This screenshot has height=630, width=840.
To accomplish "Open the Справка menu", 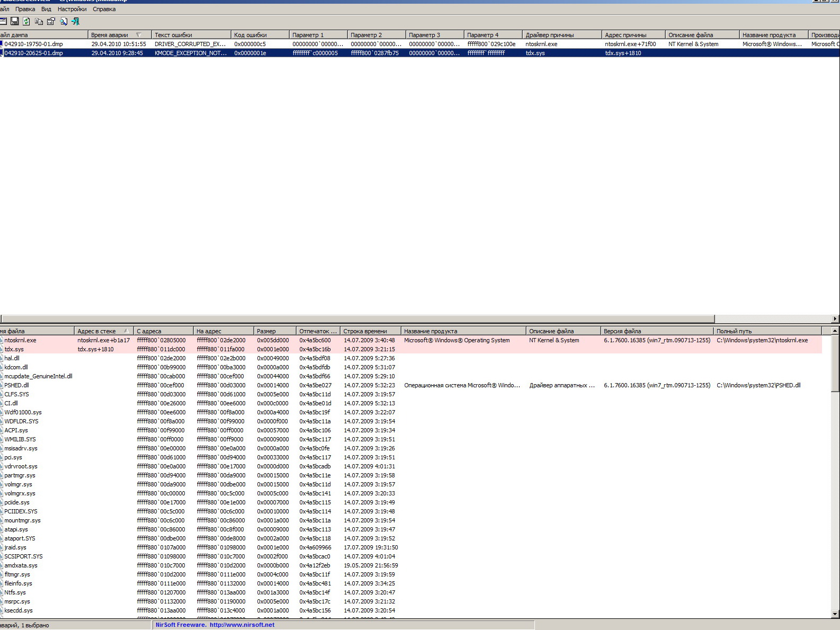I will pyautogui.click(x=104, y=9).
